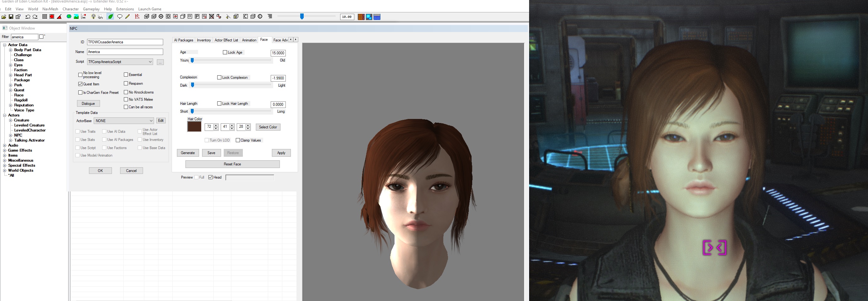Screen dimensions: 868x301
Task: Click the square C toolbar icon
Action: 245,17
